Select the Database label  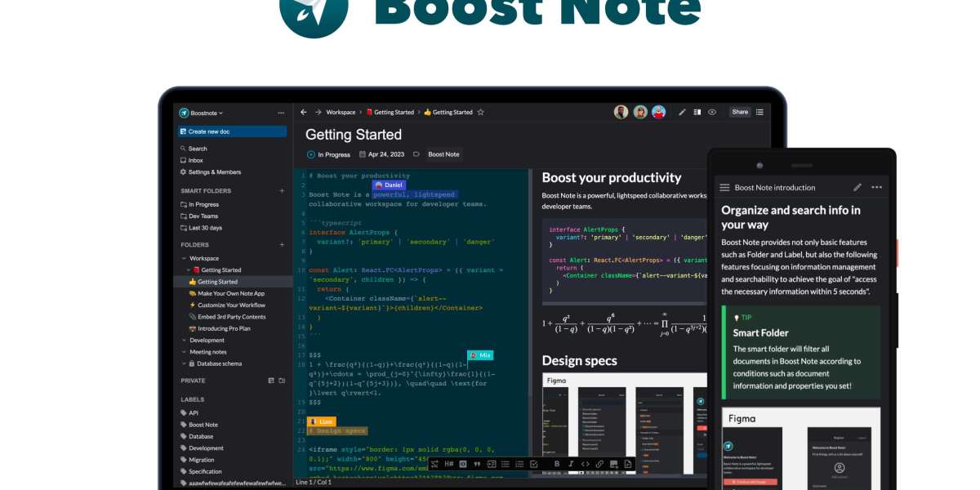[x=196, y=436]
